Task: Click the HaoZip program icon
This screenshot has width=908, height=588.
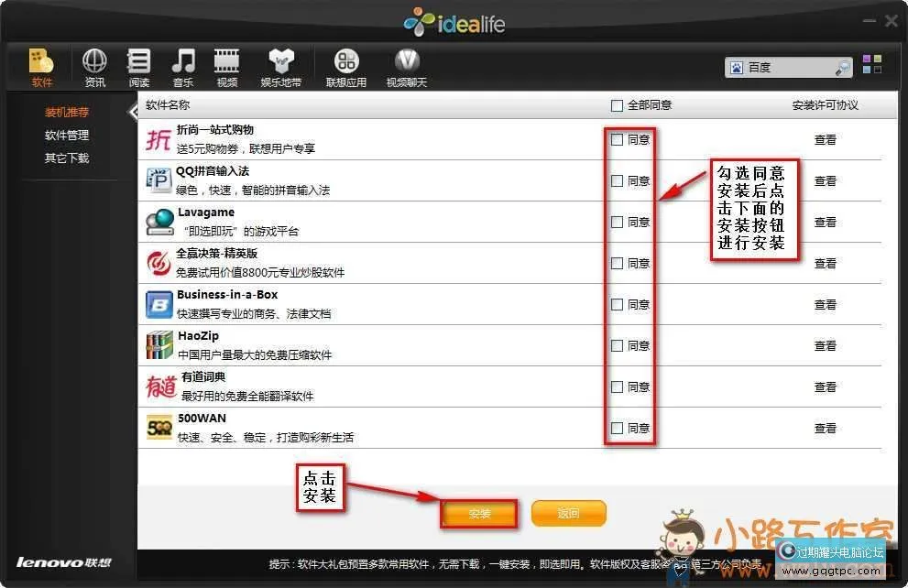Action: [158, 345]
